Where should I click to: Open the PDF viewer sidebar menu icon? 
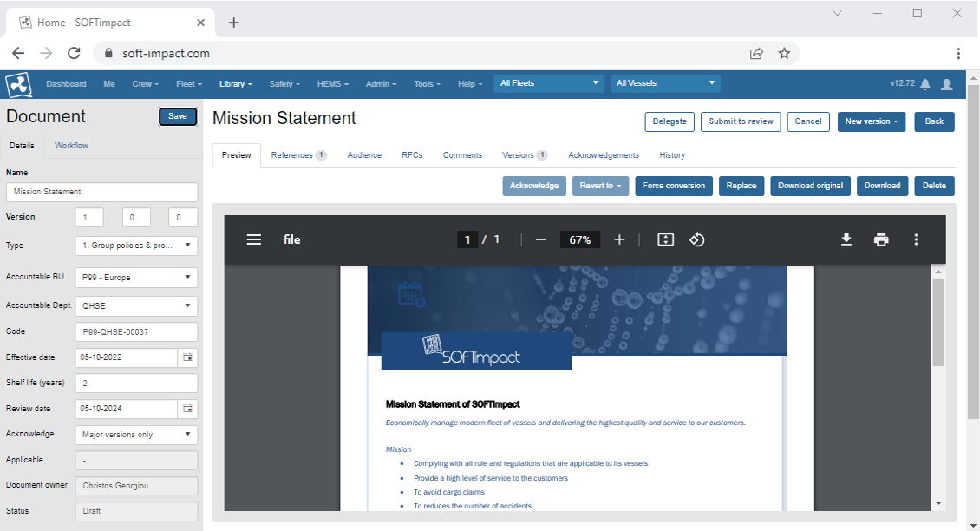(x=254, y=239)
